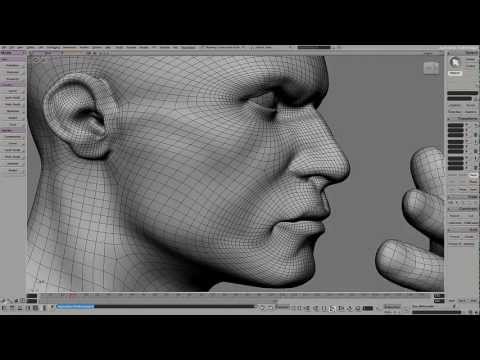Collapse the Snap section header in right panel
Screen dimensions: 480x360
point(463,197)
